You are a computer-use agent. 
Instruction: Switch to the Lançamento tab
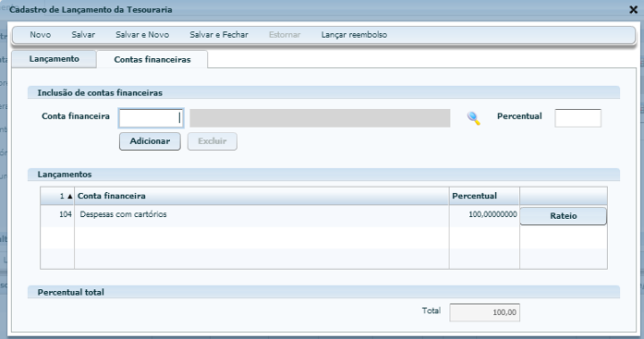[54, 59]
